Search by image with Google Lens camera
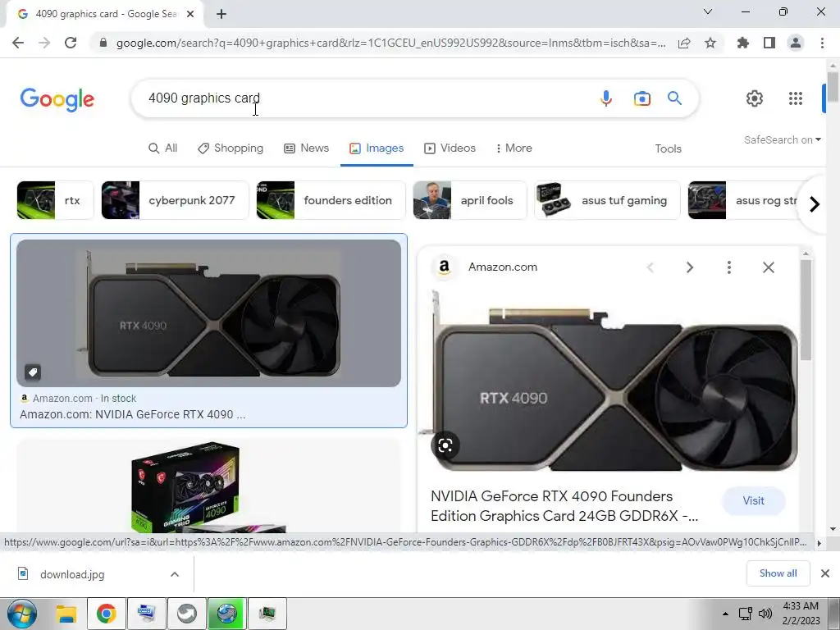This screenshot has width=840, height=630. (x=641, y=98)
